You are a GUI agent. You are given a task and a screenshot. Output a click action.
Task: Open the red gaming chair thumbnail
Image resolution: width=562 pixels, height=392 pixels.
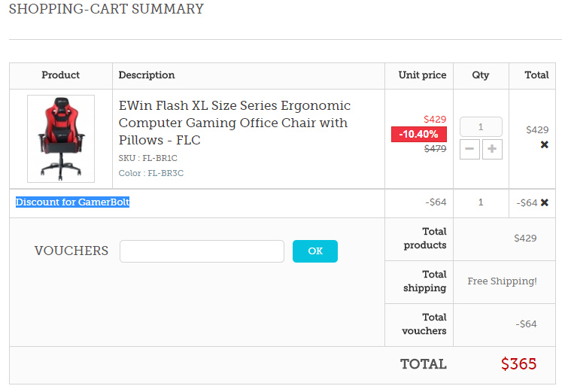pyautogui.click(x=61, y=138)
